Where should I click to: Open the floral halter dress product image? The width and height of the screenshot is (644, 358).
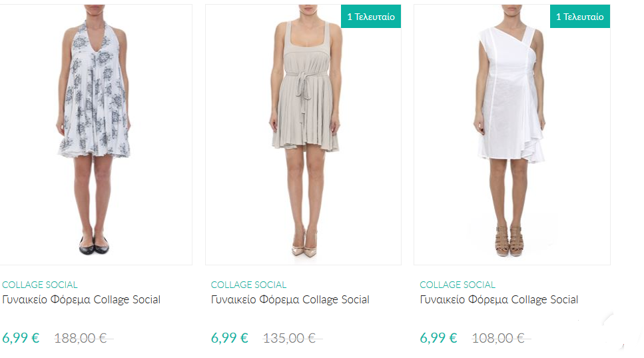pos(94,133)
